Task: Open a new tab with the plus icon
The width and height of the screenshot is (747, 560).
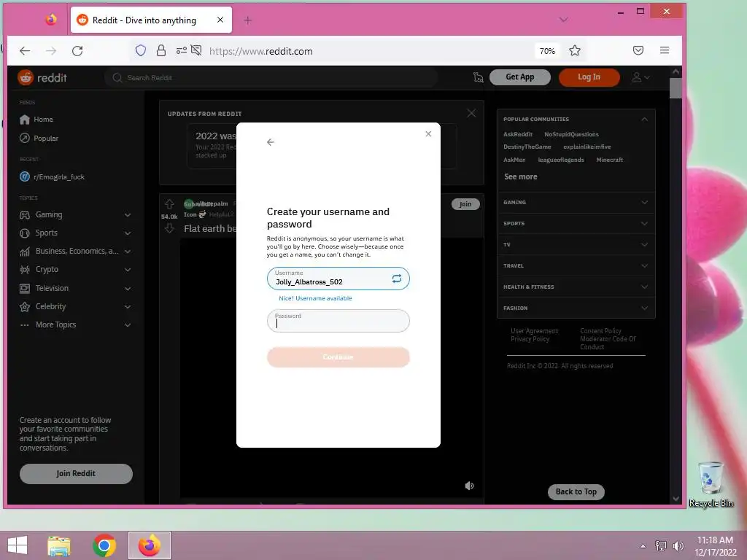Action: click(248, 20)
